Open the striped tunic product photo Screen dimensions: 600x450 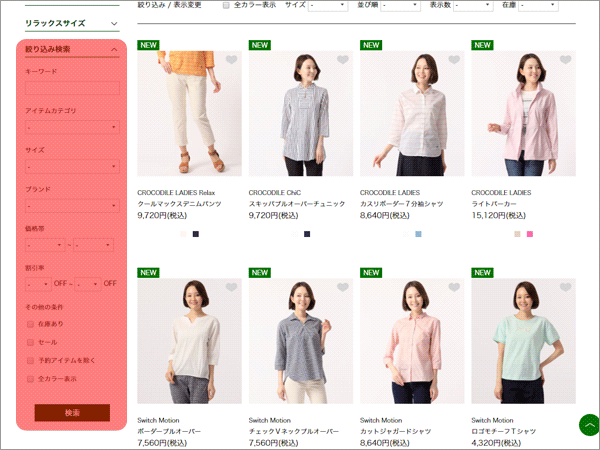pyautogui.click(x=301, y=113)
